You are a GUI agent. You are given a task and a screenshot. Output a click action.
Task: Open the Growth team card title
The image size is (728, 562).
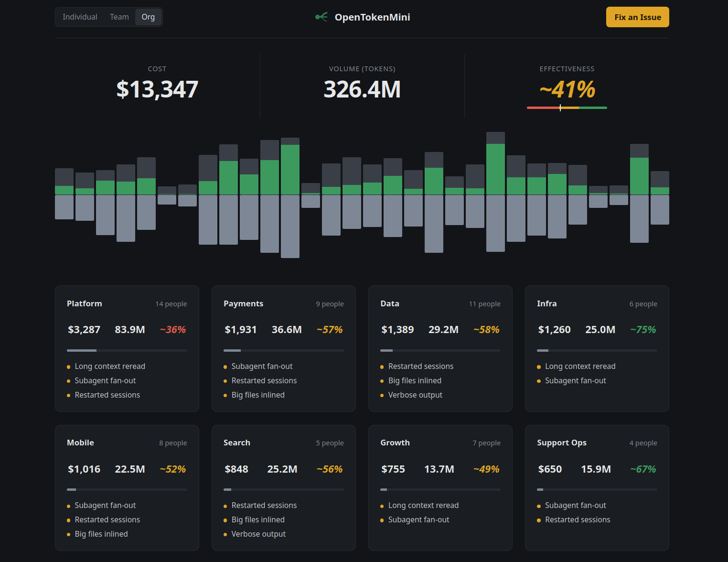click(395, 443)
